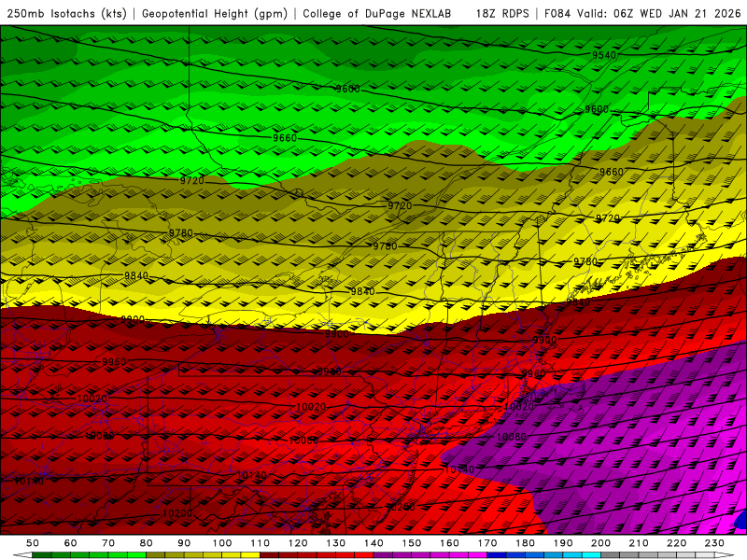Click the 130 value on the color scale

[336, 543]
